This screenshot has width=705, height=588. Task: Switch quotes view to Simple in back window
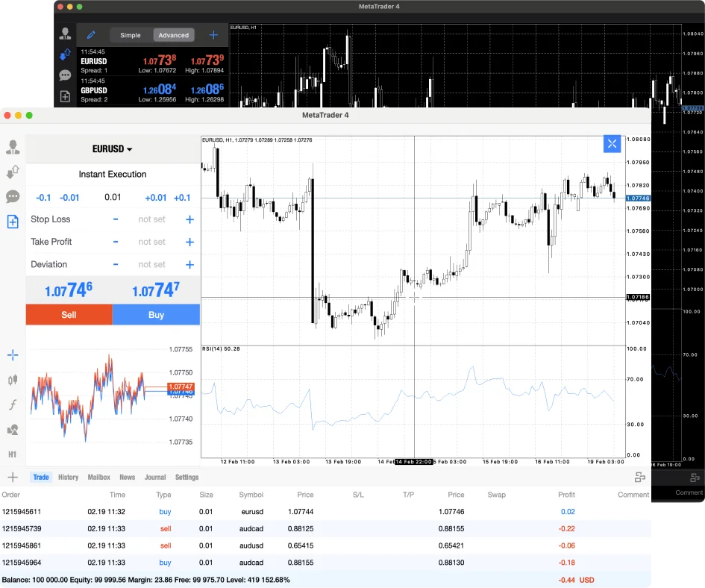click(131, 35)
